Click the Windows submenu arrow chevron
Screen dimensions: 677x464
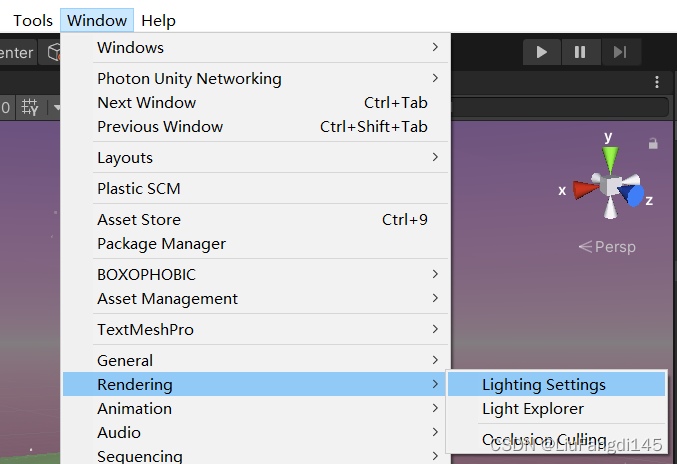[x=435, y=47]
